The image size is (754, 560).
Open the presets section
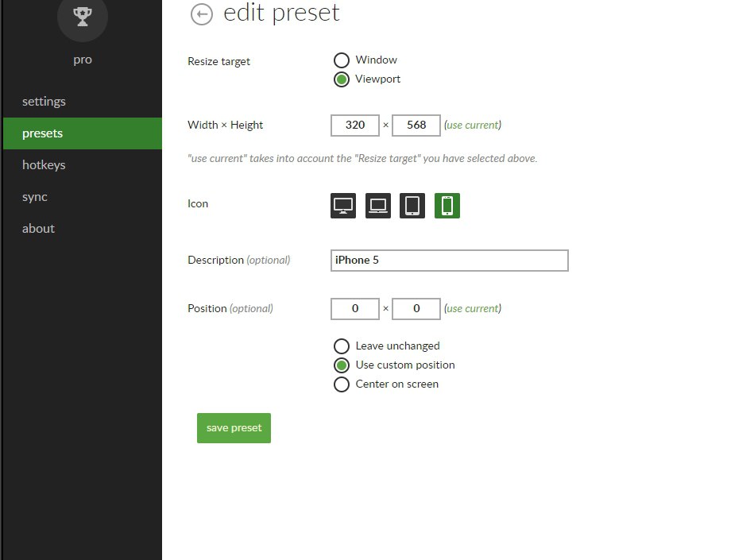[83, 133]
